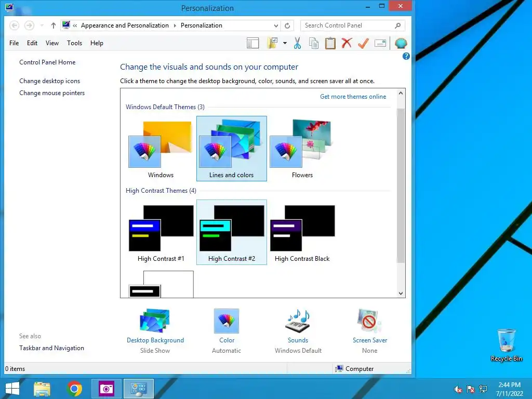Open the Color settings icon
This screenshot has width=532, height=399.
(227, 321)
